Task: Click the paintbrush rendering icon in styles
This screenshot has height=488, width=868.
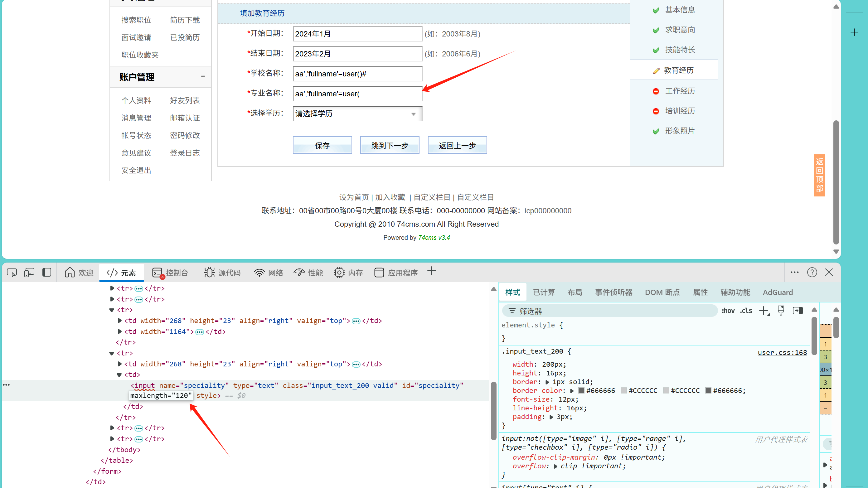Action: tap(781, 311)
